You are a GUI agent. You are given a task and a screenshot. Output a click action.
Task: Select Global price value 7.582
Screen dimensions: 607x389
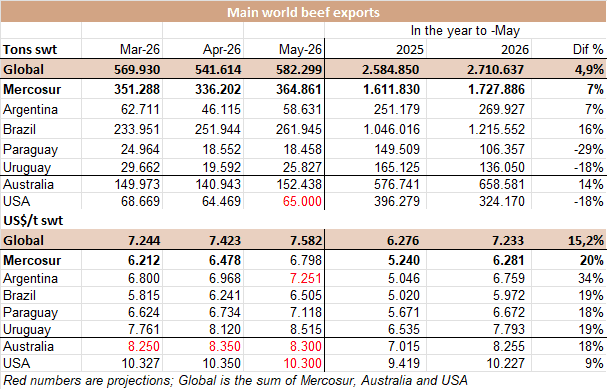pyautogui.click(x=306, y=241)
